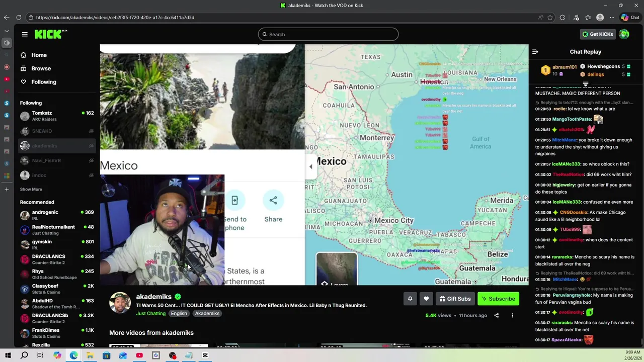Click the English language tag

point(179,313)
